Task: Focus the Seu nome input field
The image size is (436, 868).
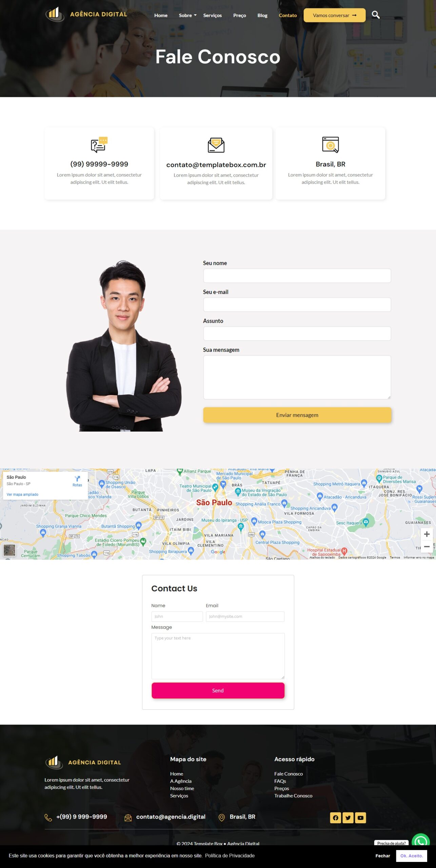Action: point(297,276)
